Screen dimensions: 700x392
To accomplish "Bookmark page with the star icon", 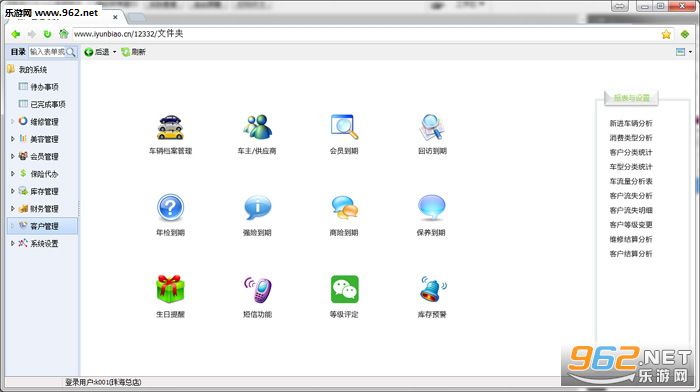I will pyautogui.click(x=666, y=34).
